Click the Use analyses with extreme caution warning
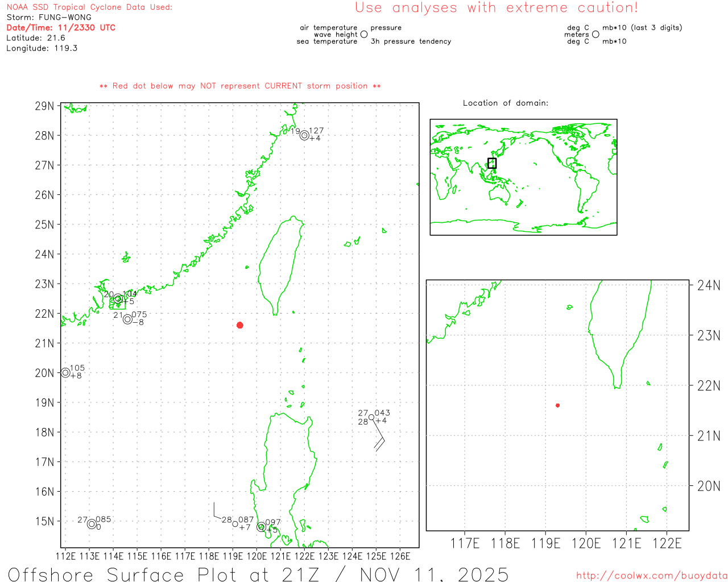 (497, 8)
